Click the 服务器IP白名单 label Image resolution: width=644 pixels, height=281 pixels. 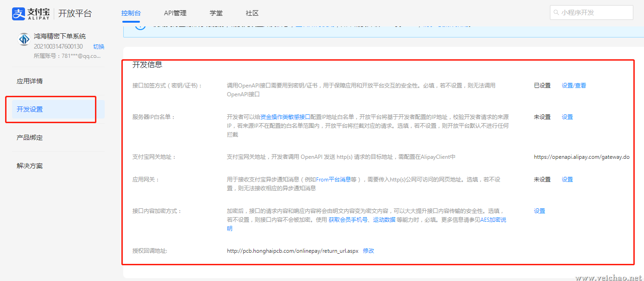click(154, 117)
